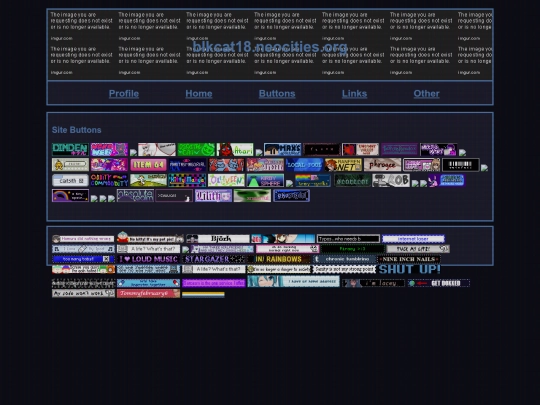Open the nyan cat rainbow site button
This screenshot has width=540, height=405.
click(x=313, y=180)
